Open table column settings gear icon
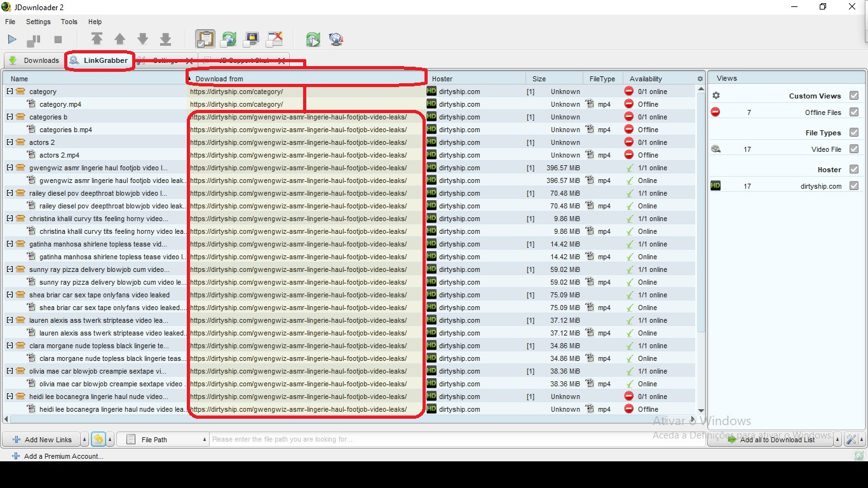The height and width of the screenshot is (488, 868). coord(700,79)
